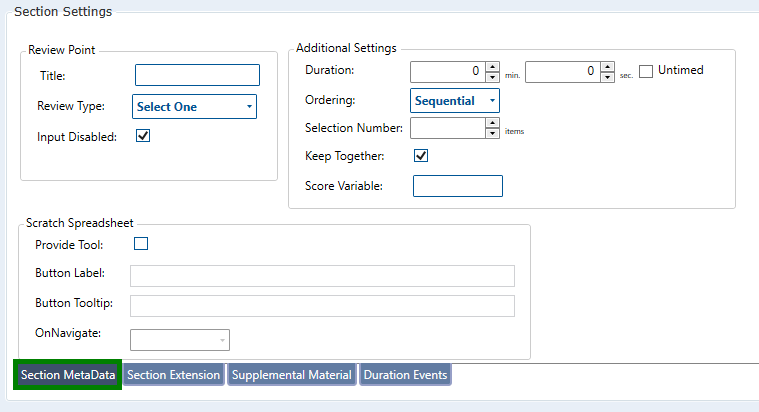Click Selection Number down arrow
Viewport: 759px width, 412px height.
point(492,133)
